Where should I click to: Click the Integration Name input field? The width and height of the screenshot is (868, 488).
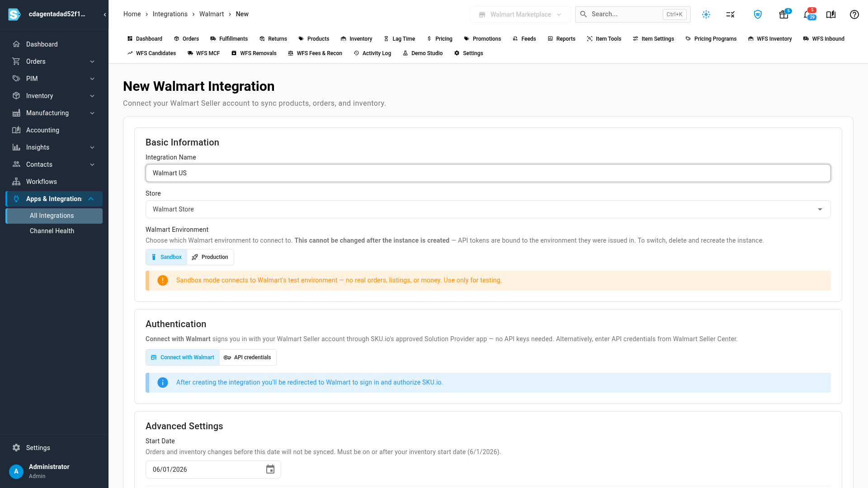pos(488,173)
